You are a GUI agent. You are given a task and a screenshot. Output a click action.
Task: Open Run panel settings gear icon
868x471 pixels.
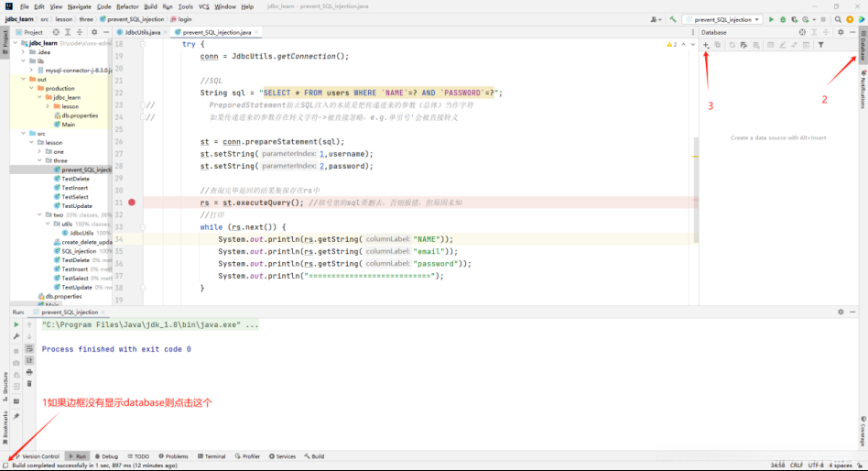point(841,312)
